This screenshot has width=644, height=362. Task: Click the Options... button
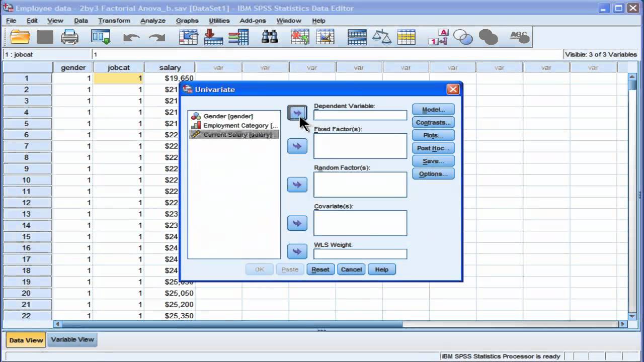[433, 174]
